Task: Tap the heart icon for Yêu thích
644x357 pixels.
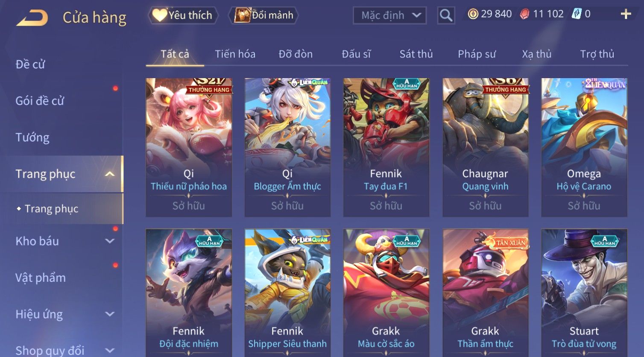Action: 160,15
